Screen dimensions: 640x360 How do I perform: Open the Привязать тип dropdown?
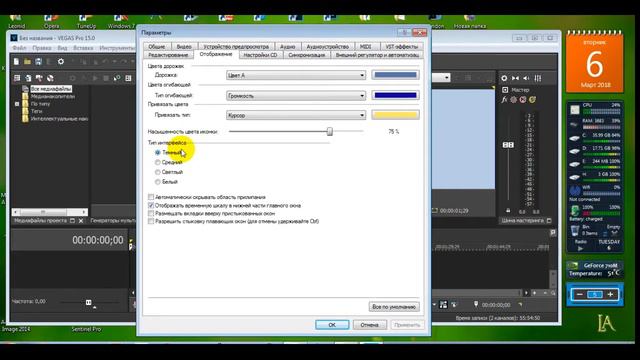(x=296, y=115)
